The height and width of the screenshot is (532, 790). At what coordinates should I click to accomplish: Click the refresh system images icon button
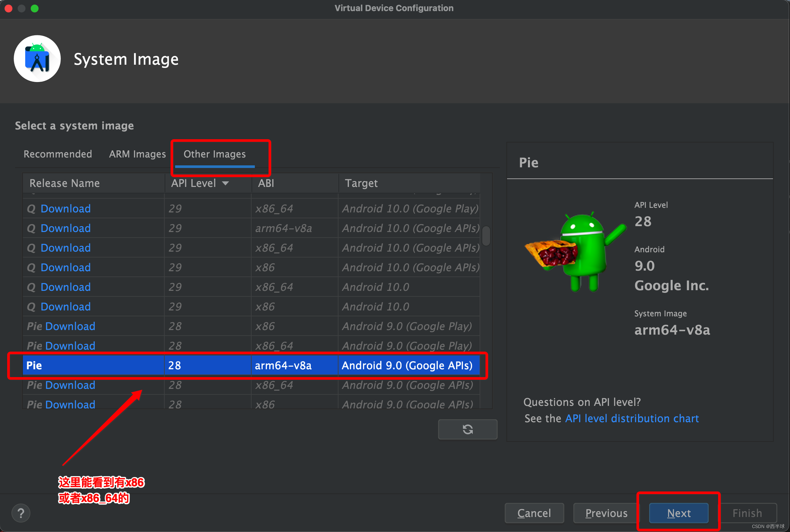(468, 429)
